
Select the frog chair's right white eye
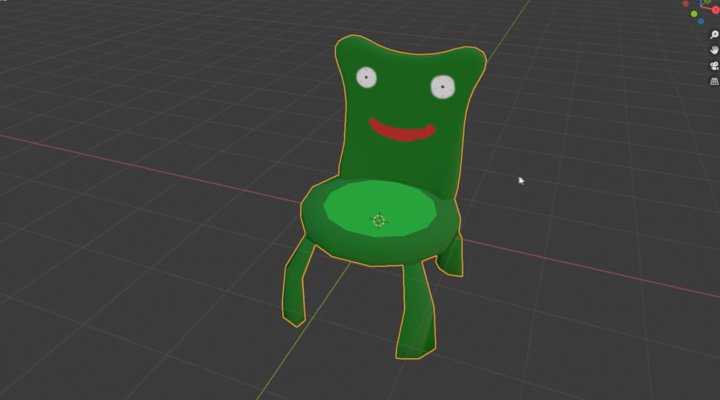pyautogui.click(x=441, y=88)
